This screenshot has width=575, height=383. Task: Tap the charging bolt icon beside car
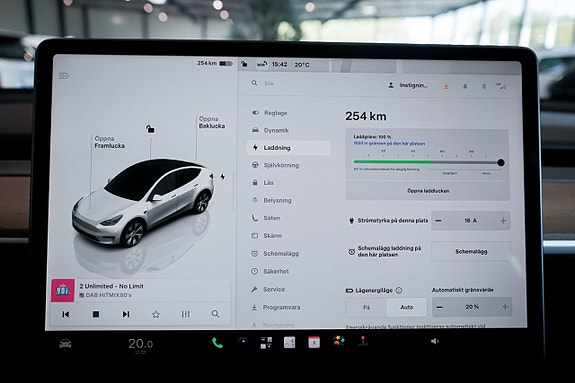pos(223,176)
